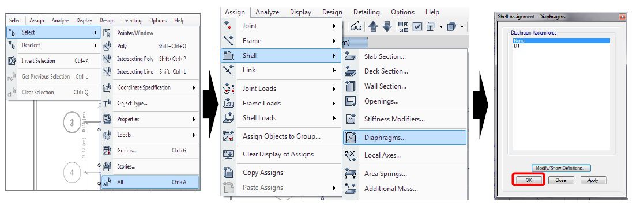Expand the Coordinate Specification submenu arrow
Viewport: 644px width, 210px height.
[x=194, y=87]
